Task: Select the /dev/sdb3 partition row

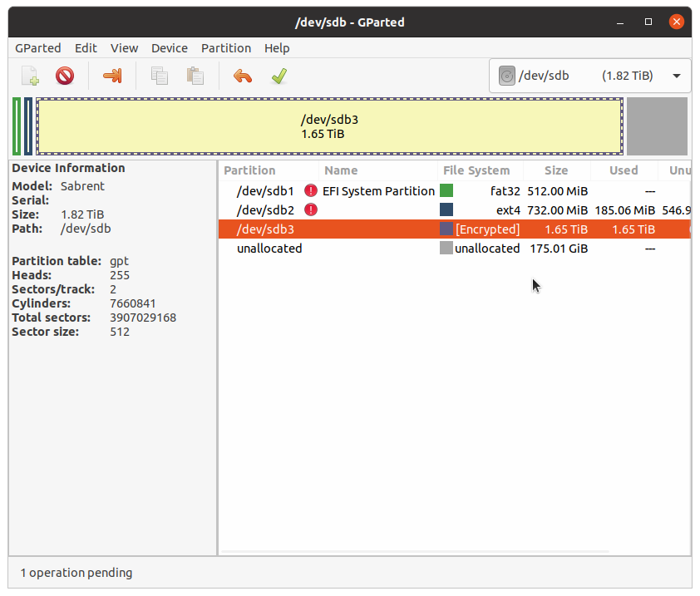Action: 455,229
